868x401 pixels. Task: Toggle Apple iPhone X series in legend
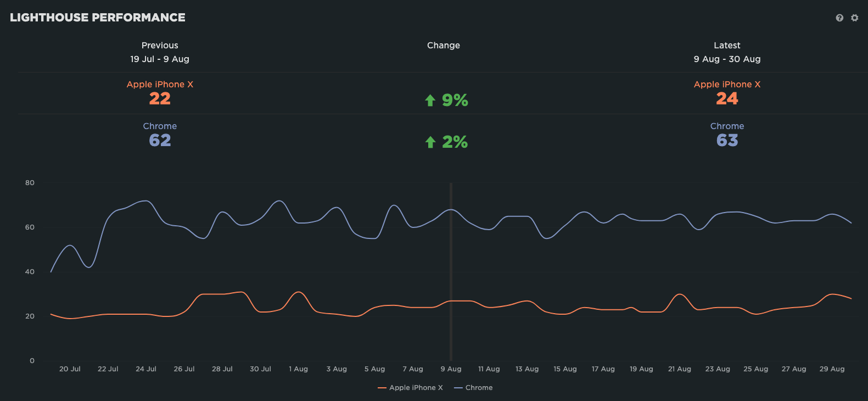tap(416, 388)
